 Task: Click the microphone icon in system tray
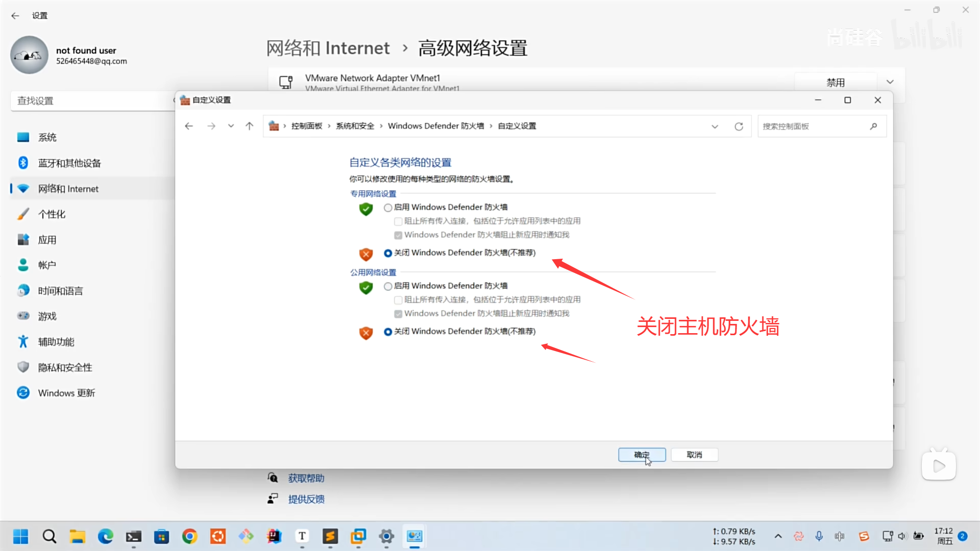coord(819,536)
